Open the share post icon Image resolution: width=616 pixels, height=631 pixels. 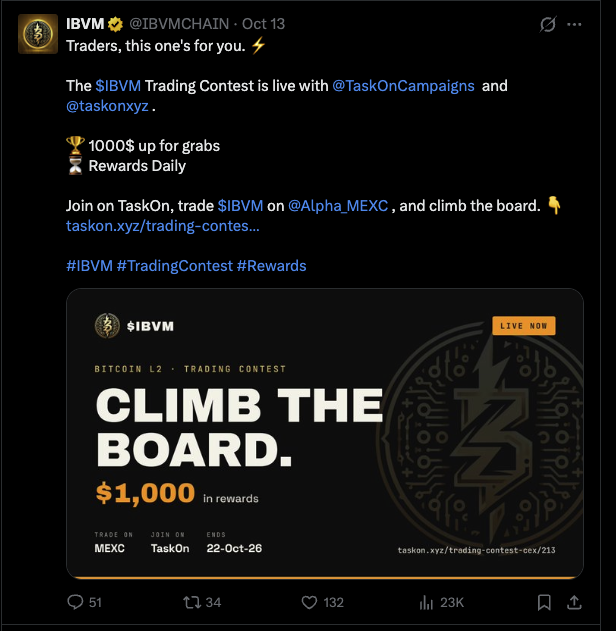click(574, 602)
